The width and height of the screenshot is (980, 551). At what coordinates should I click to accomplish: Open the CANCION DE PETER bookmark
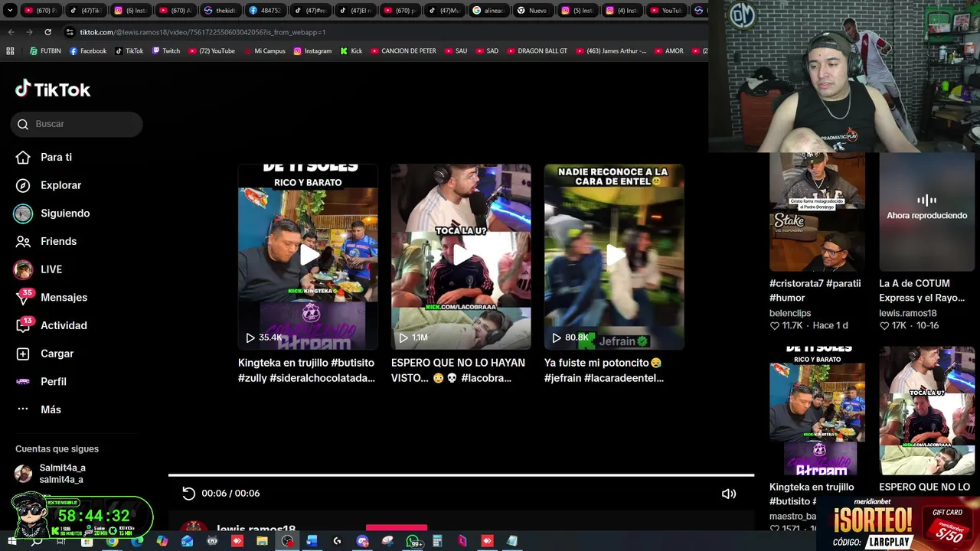click(x=403, y=51)
